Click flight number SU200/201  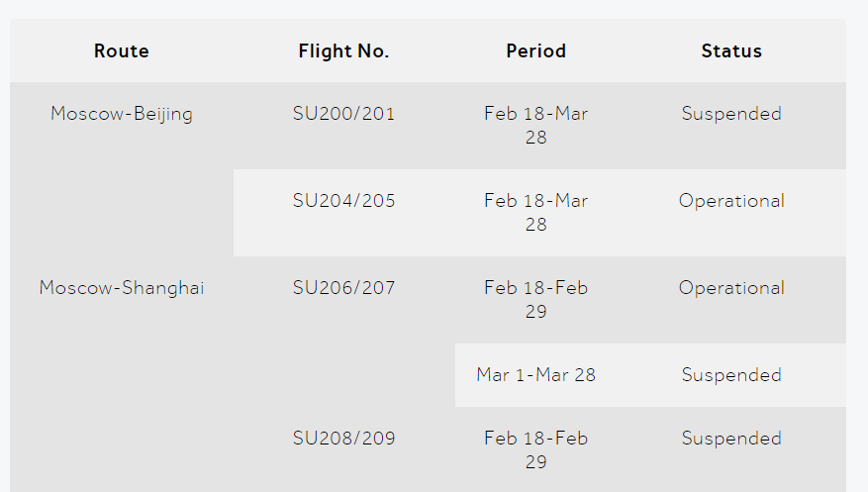click(343, 114)
